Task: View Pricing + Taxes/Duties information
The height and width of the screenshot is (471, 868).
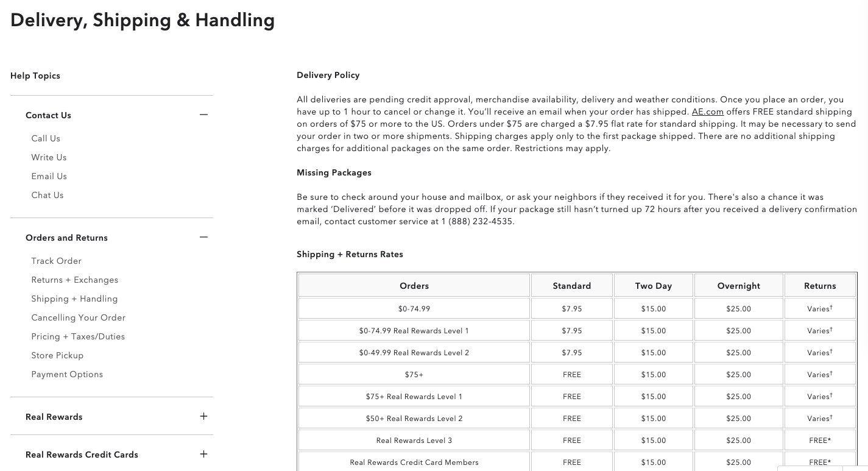Action: (78, 336)
